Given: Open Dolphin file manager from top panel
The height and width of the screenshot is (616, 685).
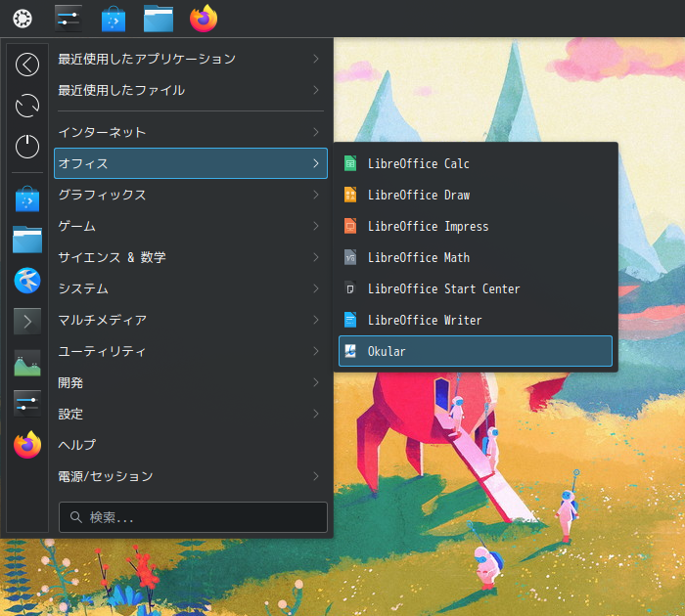Looking at the screenshot, I should tap(159, 19).
